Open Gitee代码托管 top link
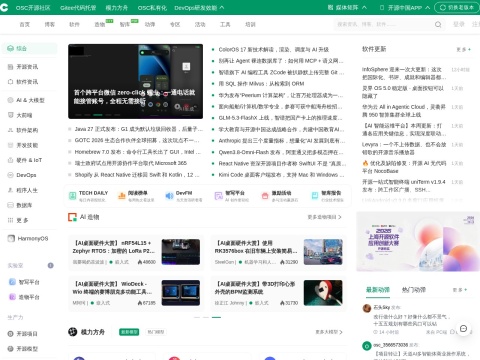Viewport: 480px width, 360px height. 78,7
